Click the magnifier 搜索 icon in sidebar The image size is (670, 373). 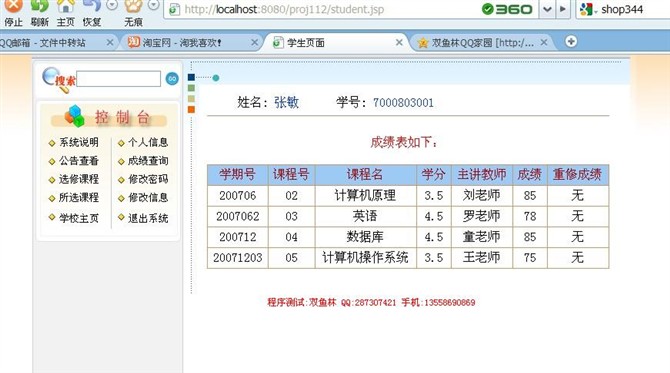(58, 80)
